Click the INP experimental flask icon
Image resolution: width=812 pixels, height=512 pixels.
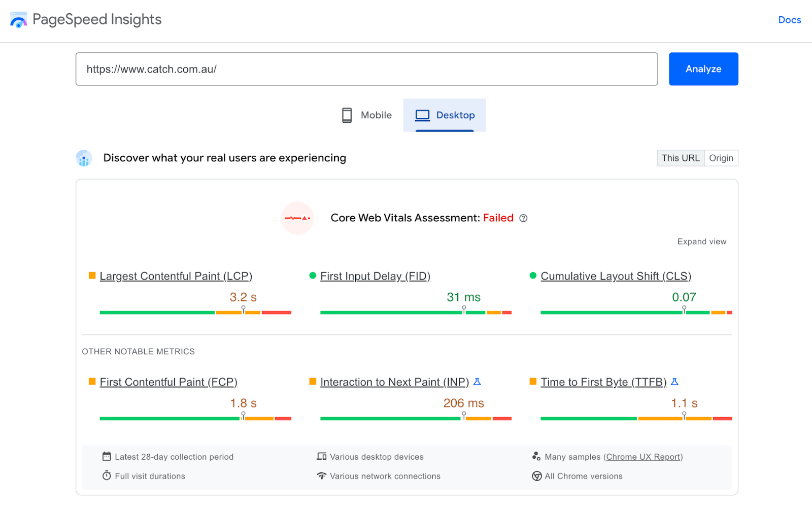coord(477,382)
